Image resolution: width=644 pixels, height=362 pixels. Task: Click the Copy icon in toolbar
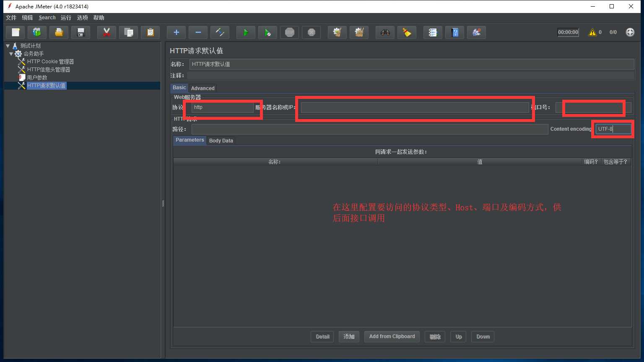[x=129, y=32]
